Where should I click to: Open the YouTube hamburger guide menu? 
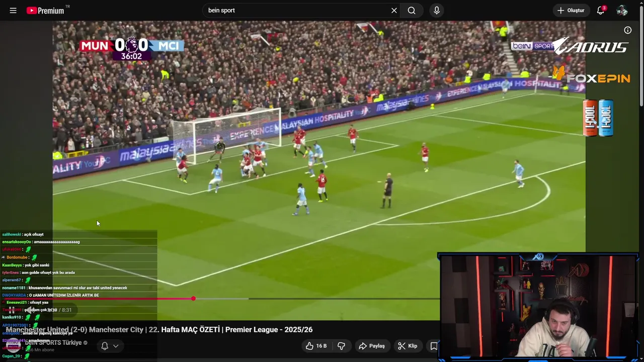[13, 10]
